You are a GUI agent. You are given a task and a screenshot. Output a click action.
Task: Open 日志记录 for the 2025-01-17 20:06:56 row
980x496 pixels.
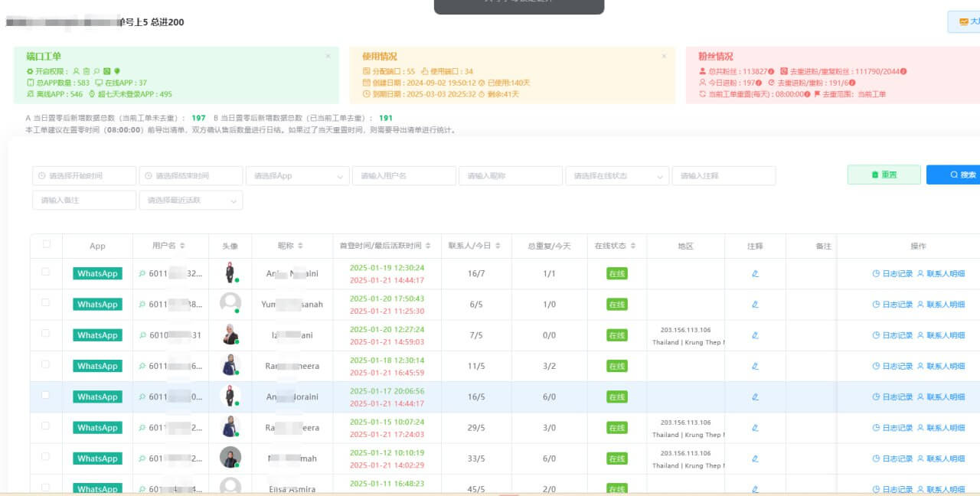click(893, 397)
